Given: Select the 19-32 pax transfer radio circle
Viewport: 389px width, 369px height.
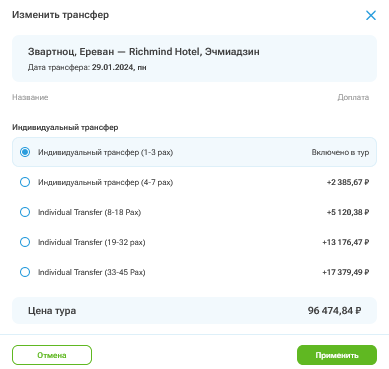Looking at the screenshot, I should [x=25, y=242].
